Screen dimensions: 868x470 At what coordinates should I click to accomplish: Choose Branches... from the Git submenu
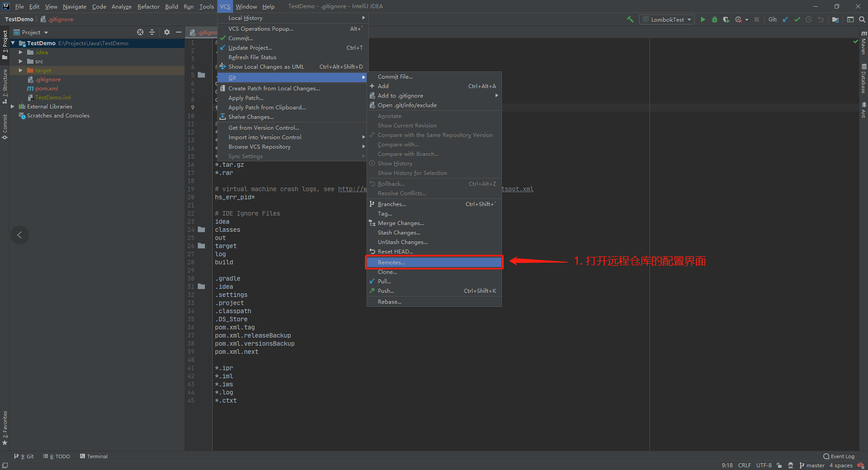434,204
